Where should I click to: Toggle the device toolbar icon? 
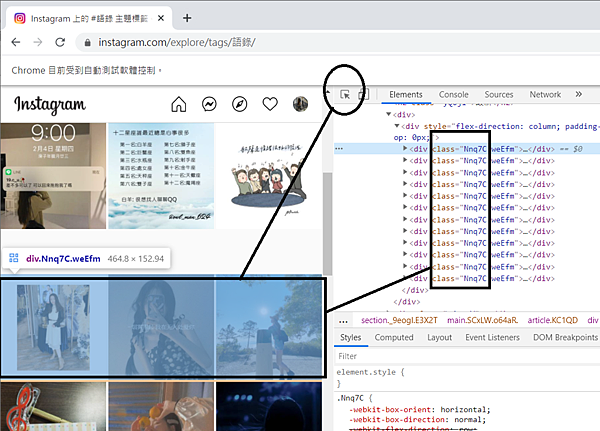[x=364, y=95]
